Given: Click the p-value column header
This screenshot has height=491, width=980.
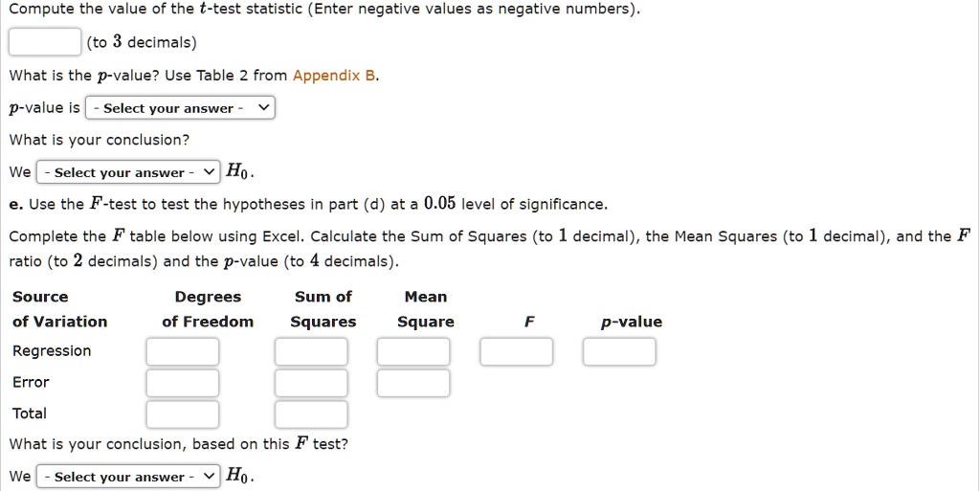Looking at the screenshot, I should pyautogui.click(x=632, y=322).
